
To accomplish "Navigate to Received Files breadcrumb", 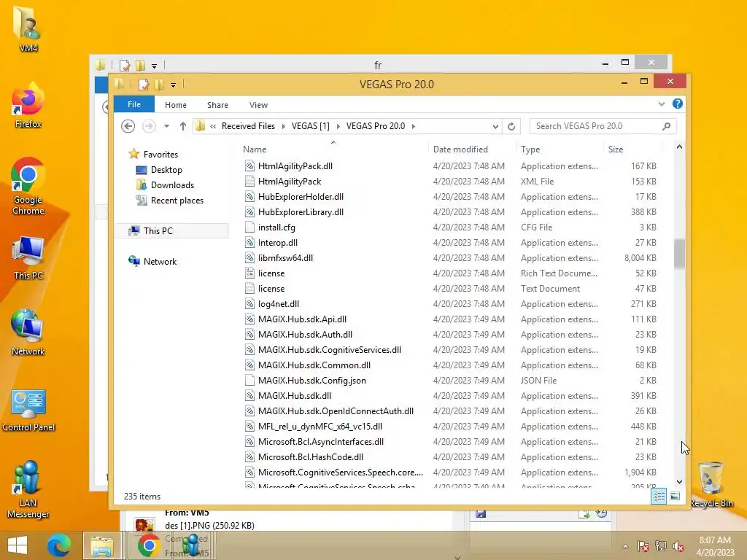I will (x=248, y=126).
